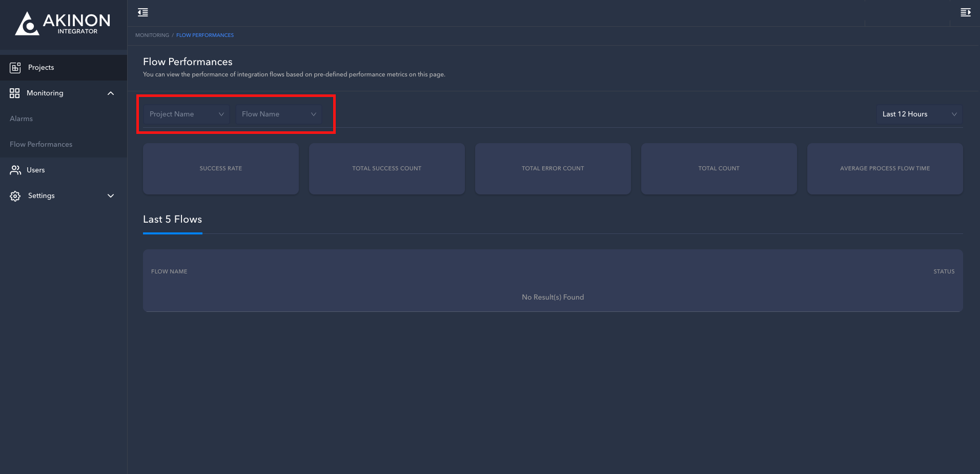980x474 pixels.
Task: Select Flow Performances in the sidebar
Action: (x=41, y=145)
